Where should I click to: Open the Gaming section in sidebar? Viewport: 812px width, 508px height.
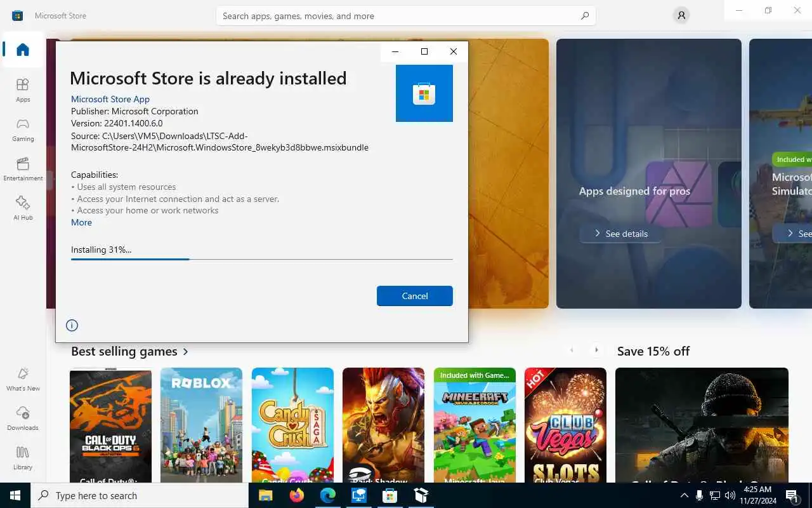(23, 129)
